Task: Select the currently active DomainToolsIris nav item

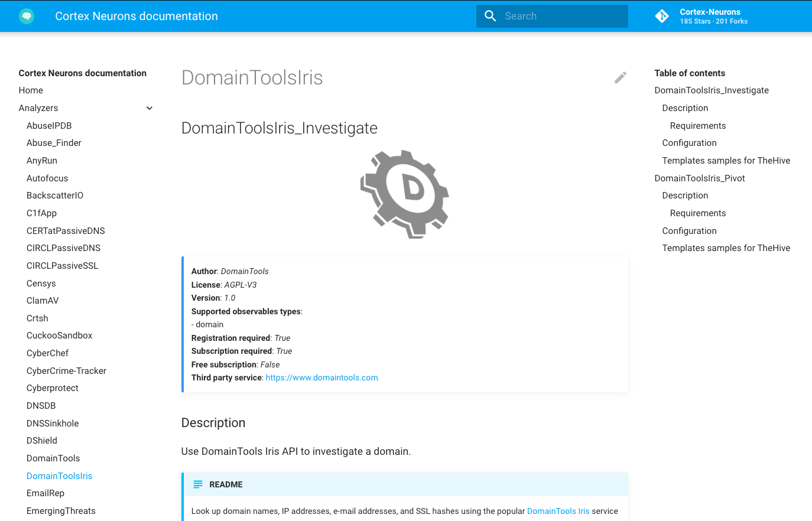Action: pyautogui.click(x=59, y=476)
